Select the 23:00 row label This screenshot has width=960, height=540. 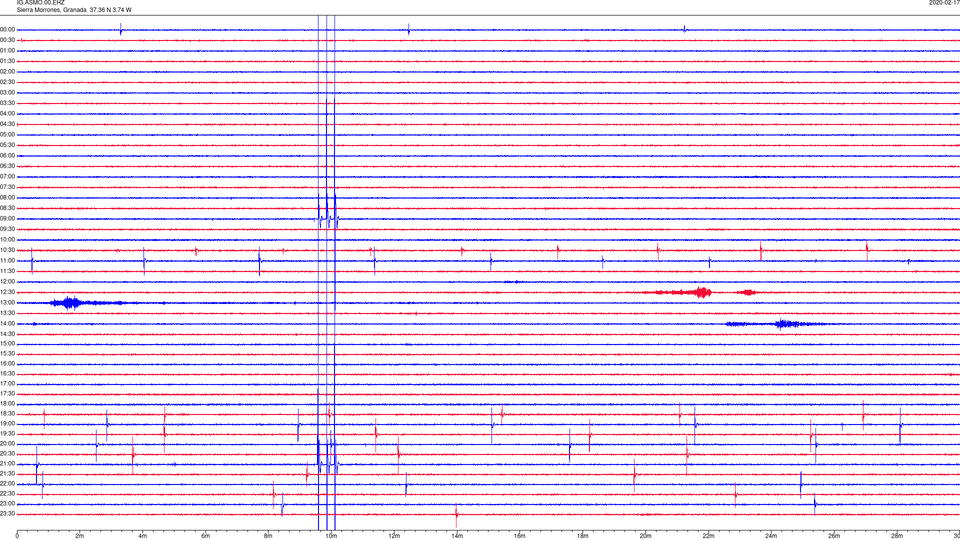pyautogui.click(x=7, y=504)
